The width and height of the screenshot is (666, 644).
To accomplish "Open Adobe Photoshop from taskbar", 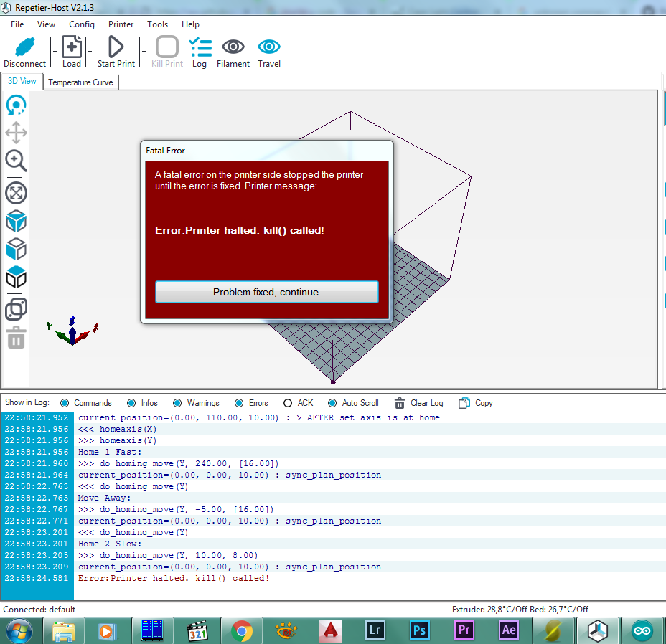I will point(419,631).
